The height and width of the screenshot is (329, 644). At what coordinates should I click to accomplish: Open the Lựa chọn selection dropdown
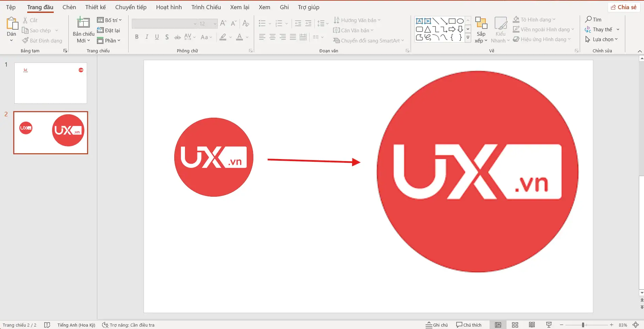coord(601,39)
